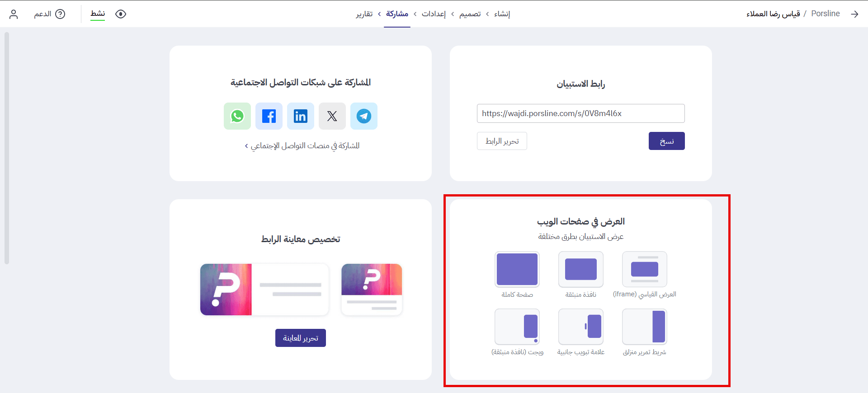The height and width of the screenshot is (393, 868).
Task: Click the tall link preview thumbnail
Action: click(372, 290)
